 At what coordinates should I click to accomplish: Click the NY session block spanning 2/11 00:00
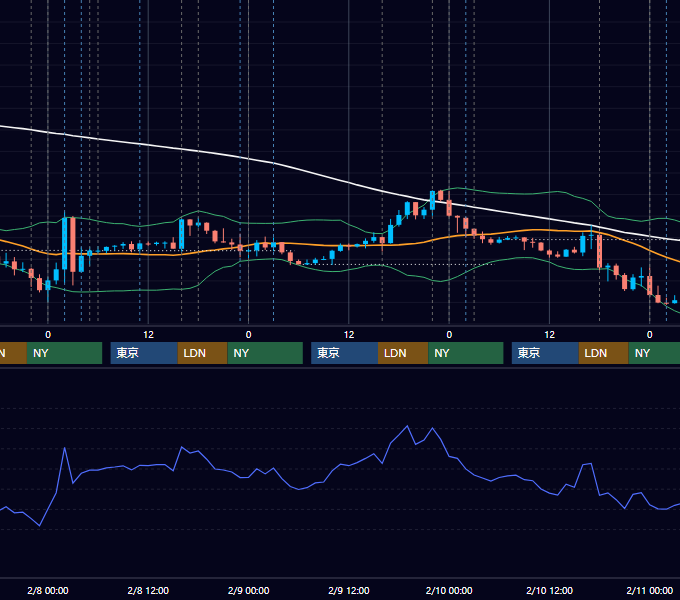[x=654, y=353]
